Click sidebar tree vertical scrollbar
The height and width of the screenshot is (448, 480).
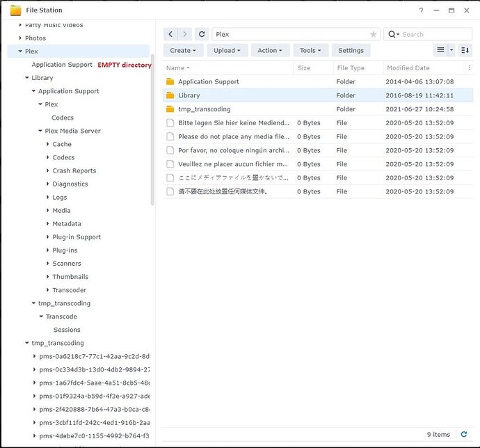coord(152,130)
